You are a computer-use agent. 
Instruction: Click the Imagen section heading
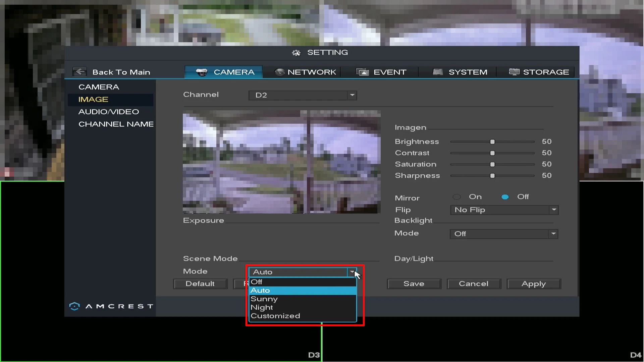pos(411,128)
